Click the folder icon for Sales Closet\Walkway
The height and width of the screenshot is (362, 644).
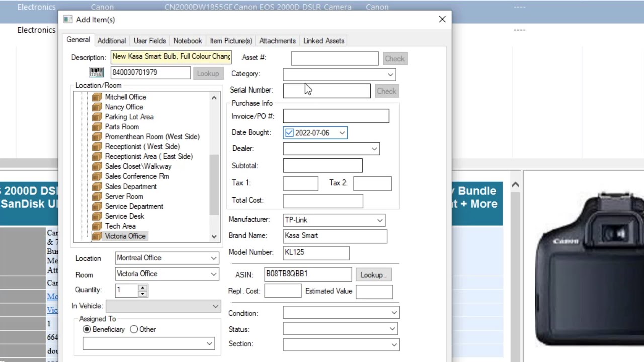coord(97,166)
